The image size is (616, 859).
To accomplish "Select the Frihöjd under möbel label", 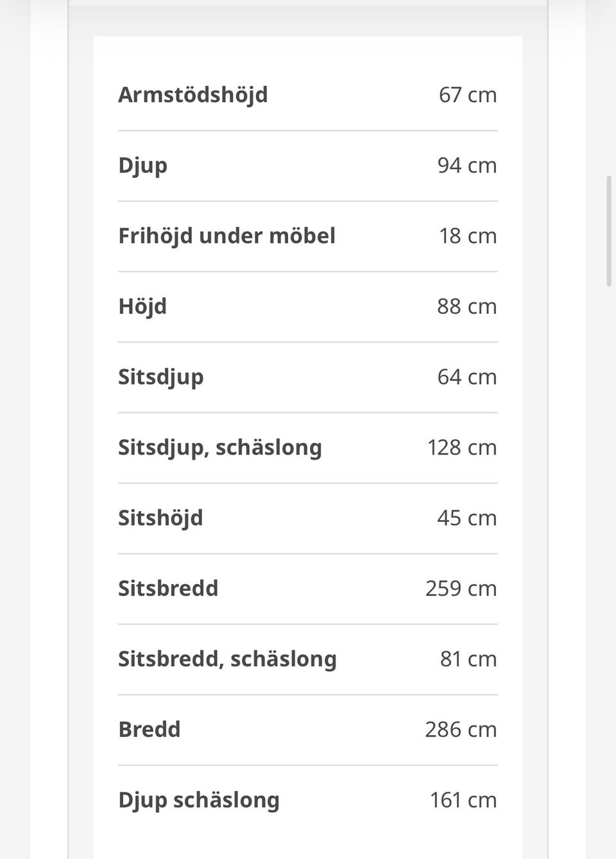I will pyautogui.click(x=227, y=236).
